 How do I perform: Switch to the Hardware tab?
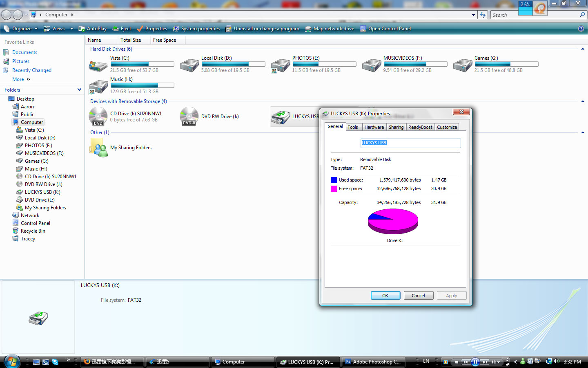pyautogui.click(x=374, y=127)
